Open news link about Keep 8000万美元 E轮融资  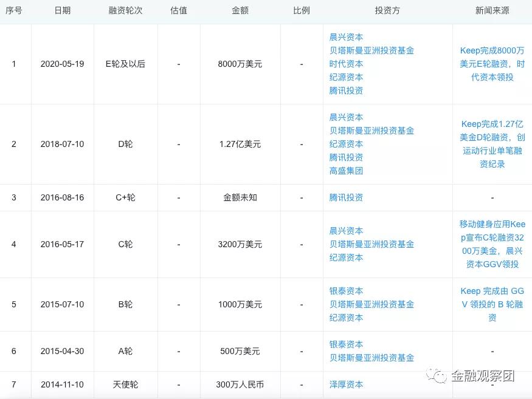pos(492,64)
